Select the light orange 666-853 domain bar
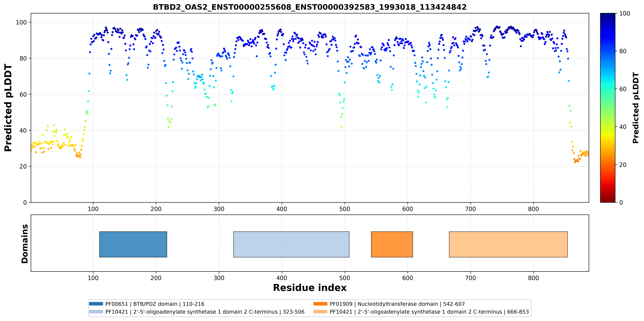 point(508,244)
